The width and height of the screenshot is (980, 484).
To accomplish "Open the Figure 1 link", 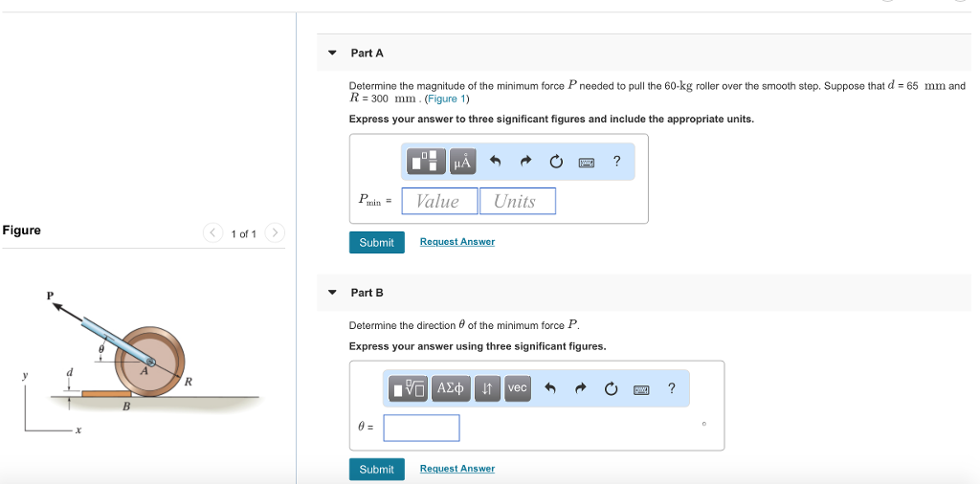I will click(x=446, y=99).
